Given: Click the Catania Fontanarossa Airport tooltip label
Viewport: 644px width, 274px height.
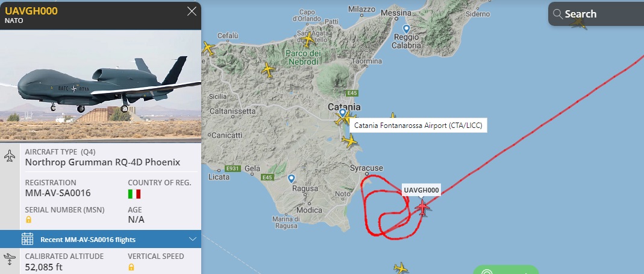Looking at the screenshot, I should 418,126.
